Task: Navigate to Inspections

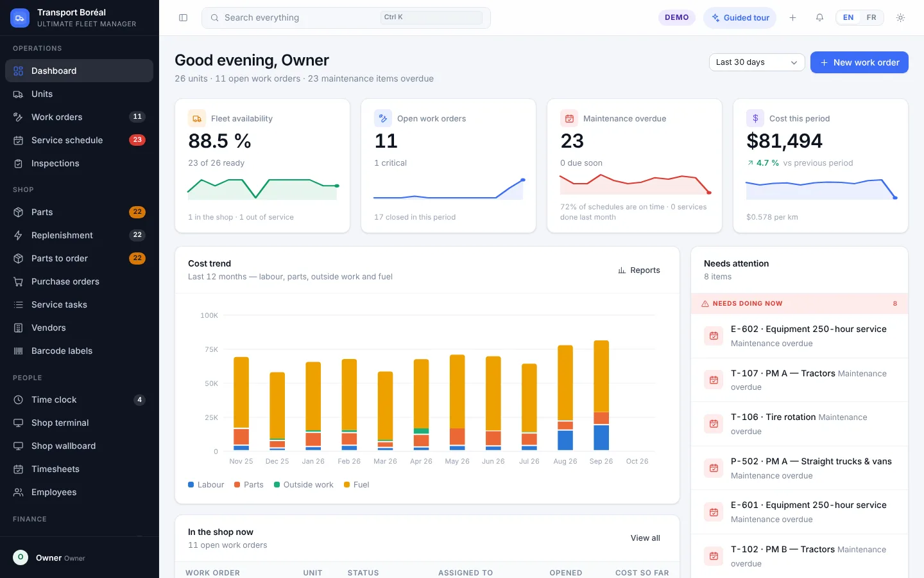Action: point(79,163)
